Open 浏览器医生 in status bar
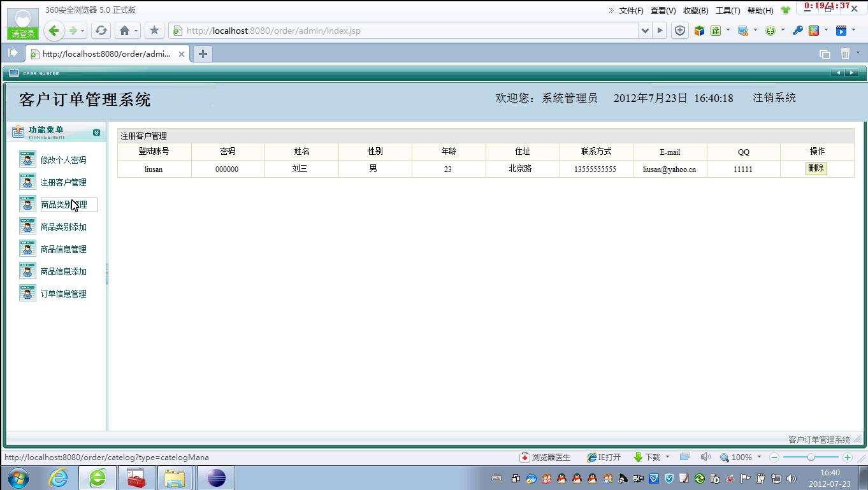The height and width of the screenshot is (490, 868). 546,457
